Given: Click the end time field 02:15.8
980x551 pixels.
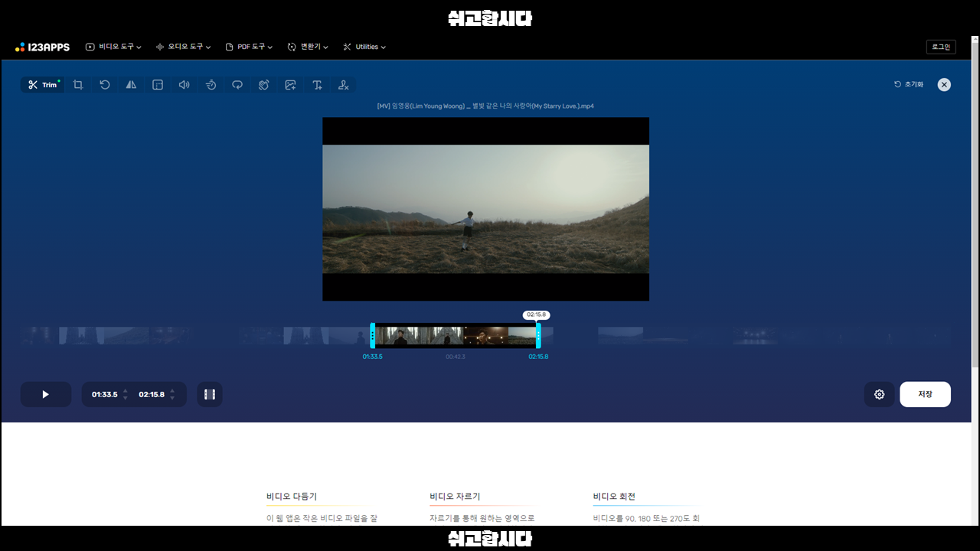Looking at the screenshot, I should coord(152,395).
